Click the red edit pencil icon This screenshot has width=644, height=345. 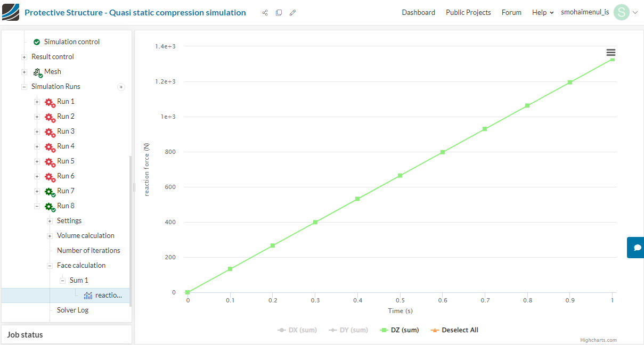tap(292, 13)
